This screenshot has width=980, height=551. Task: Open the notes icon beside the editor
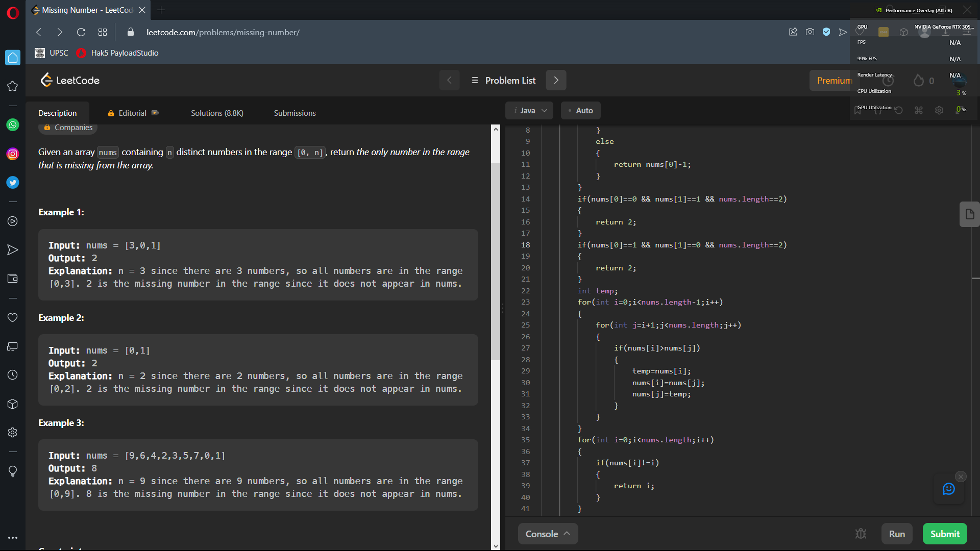(969, 214)
